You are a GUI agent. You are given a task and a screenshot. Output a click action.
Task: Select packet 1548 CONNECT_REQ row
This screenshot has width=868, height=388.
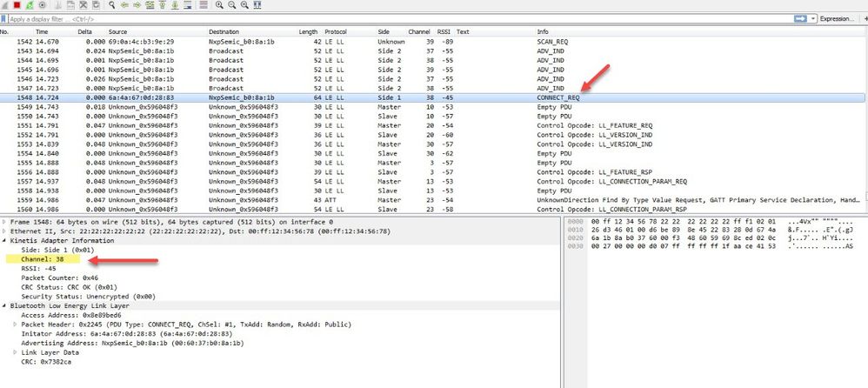click(x=431, y=97)
